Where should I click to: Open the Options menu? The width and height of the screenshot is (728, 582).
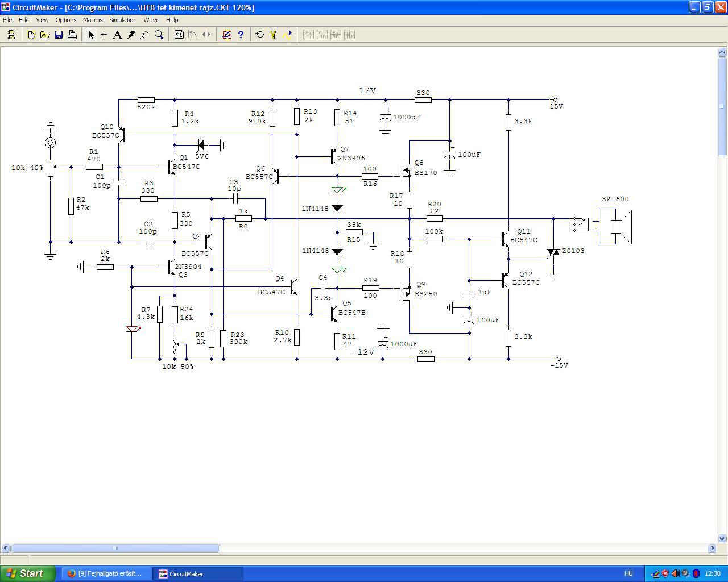[x=66, y=20]
